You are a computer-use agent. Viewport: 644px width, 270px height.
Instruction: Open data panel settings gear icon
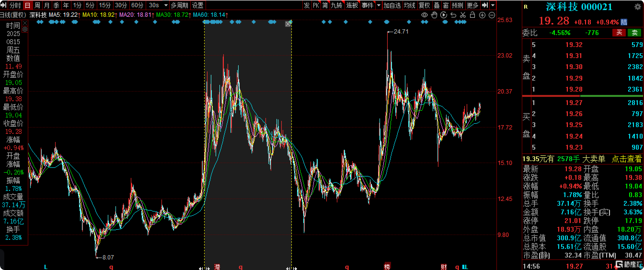pos(25,29)
